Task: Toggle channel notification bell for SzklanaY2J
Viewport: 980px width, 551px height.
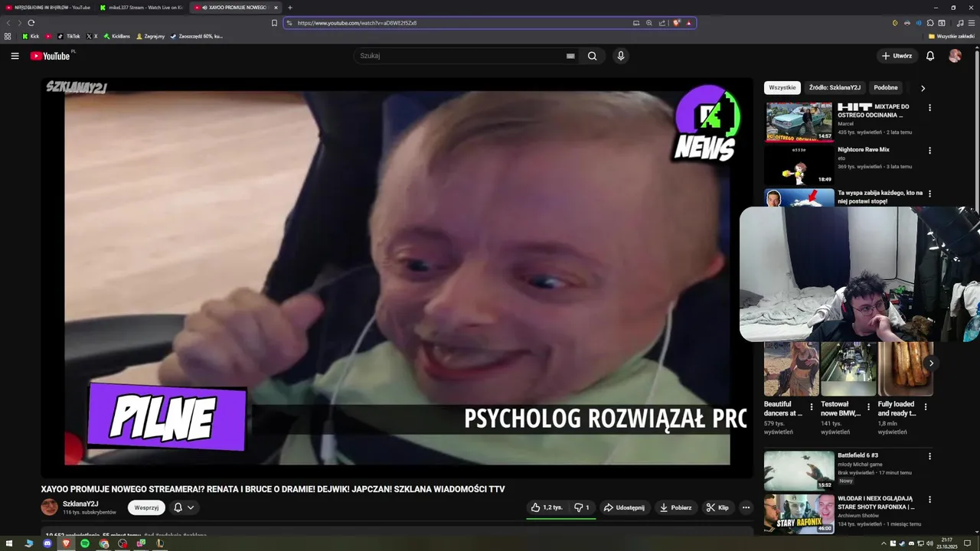Action: [184, 507]
